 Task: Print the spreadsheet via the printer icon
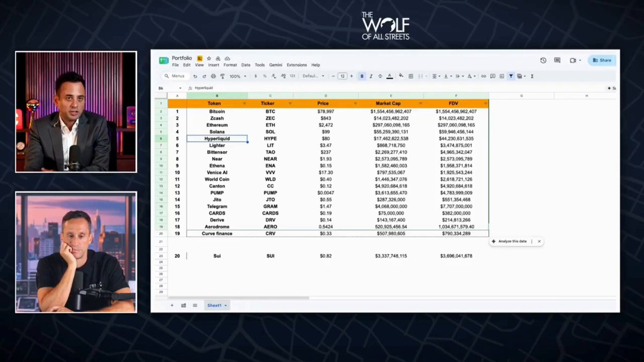click(x=214, y=76)
